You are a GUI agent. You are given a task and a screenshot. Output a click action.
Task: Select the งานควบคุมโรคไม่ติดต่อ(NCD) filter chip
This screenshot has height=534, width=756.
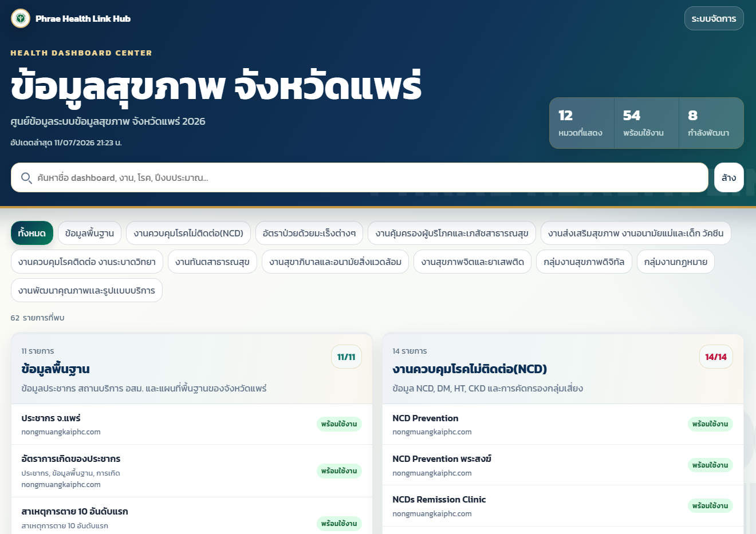click(x=188, y=233)
